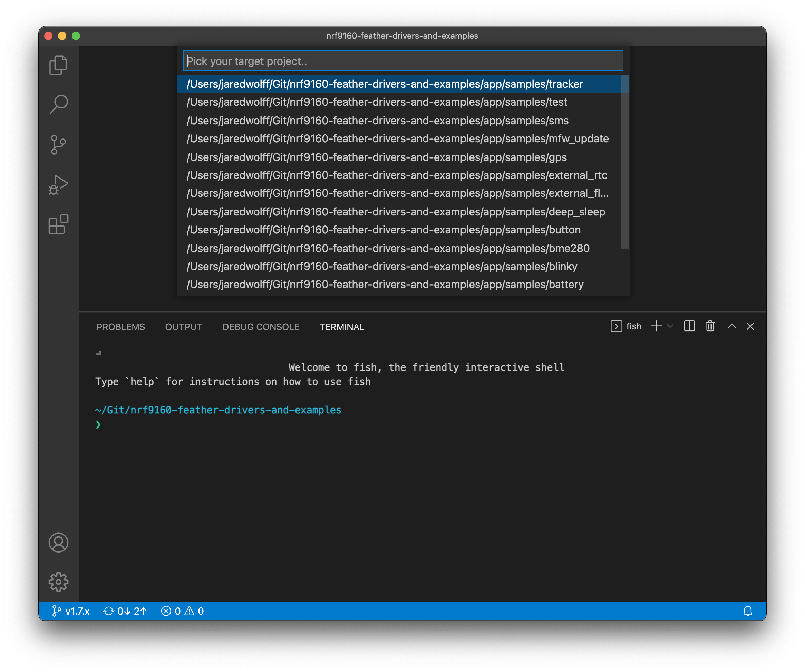Maximize the panel with the up chevron

pyautogui.click(x=732, y=326)
